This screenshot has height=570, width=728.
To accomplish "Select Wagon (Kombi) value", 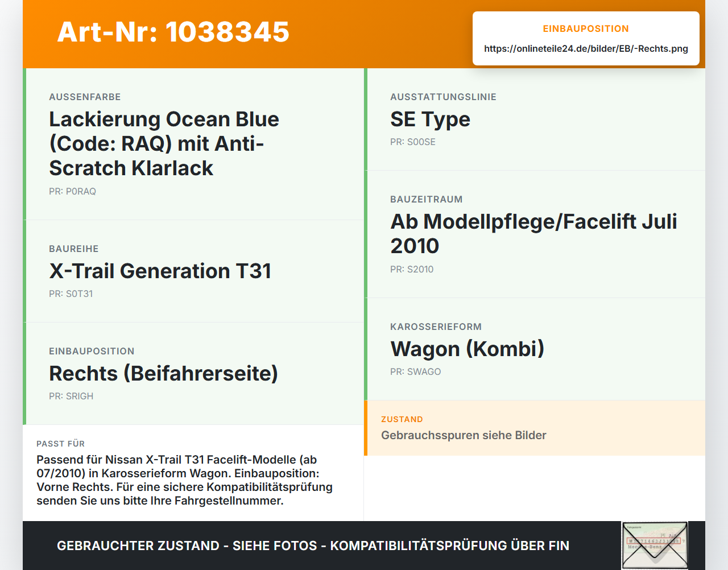I will (x=467, y=349).
